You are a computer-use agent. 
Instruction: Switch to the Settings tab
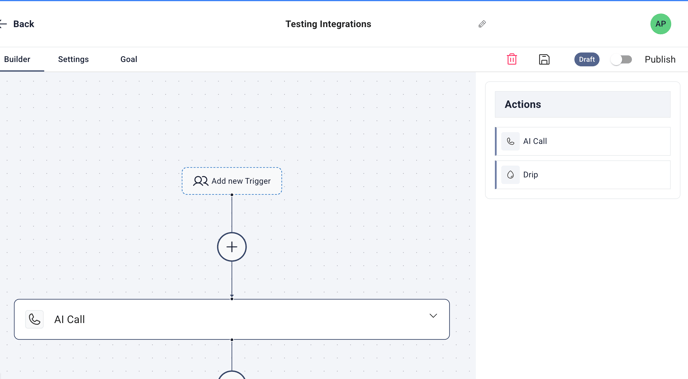click(73, 59)
